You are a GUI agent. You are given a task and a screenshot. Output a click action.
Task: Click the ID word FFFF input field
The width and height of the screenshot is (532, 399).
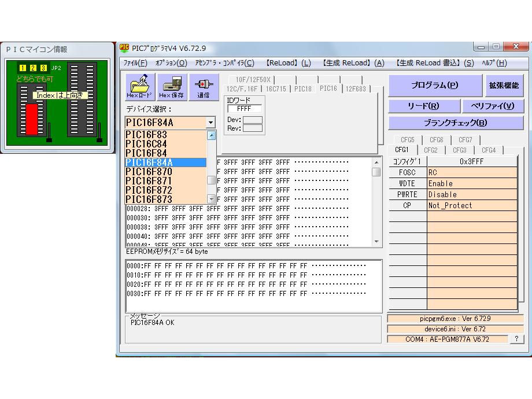pyautogui.click(x=244, y=109)
